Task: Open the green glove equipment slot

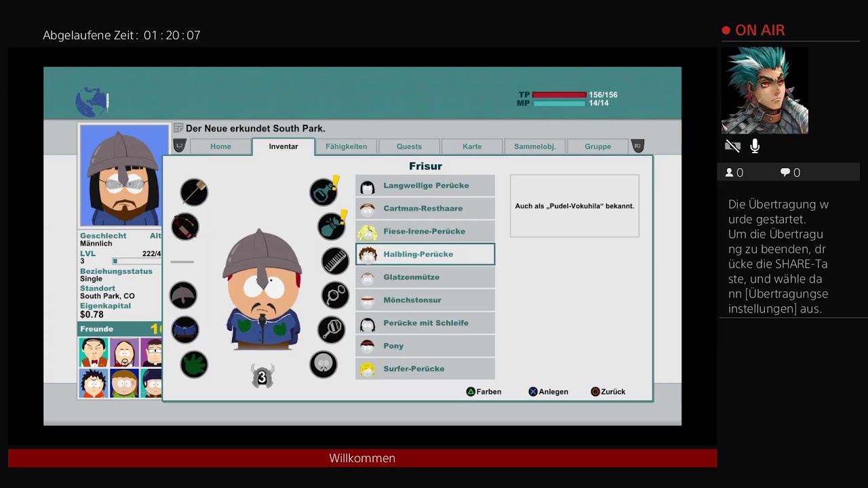Action: click(x=194, y=364)
